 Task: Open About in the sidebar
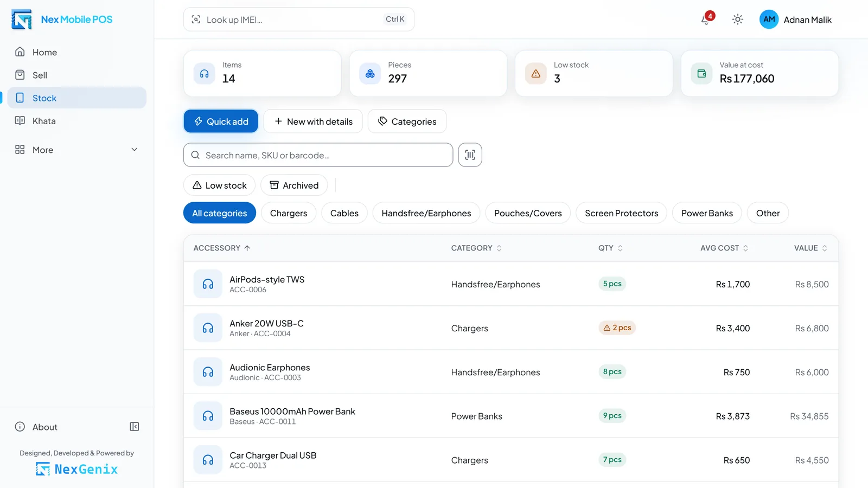point(44,427)
